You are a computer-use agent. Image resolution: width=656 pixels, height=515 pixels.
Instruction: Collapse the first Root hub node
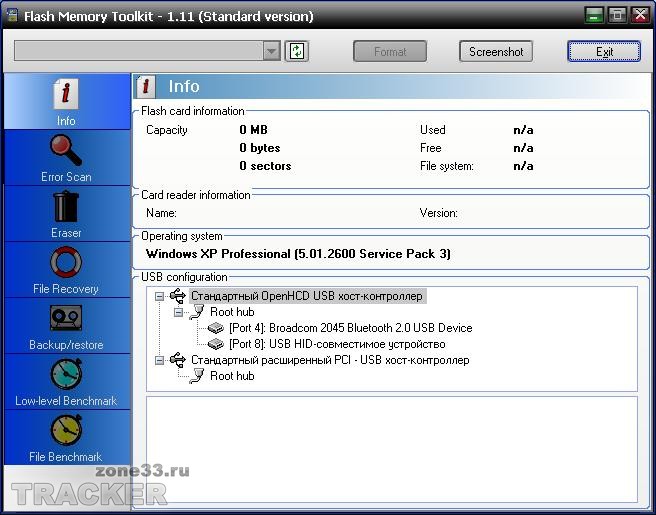point(178,312)
